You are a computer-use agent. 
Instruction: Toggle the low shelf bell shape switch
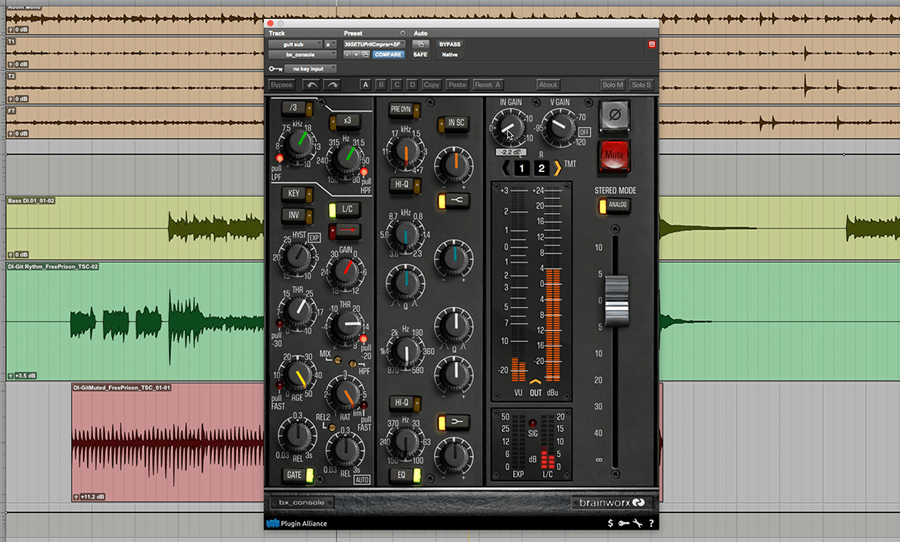(453, 423)
